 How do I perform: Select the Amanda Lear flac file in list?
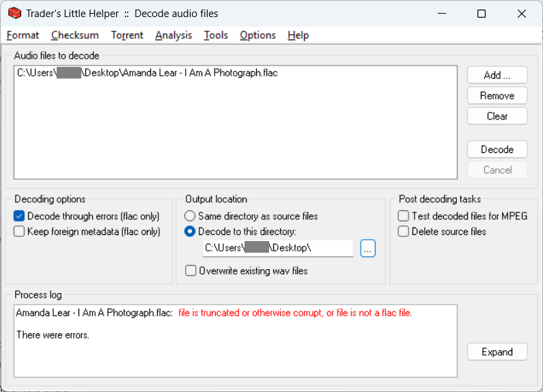coord(147,72)
